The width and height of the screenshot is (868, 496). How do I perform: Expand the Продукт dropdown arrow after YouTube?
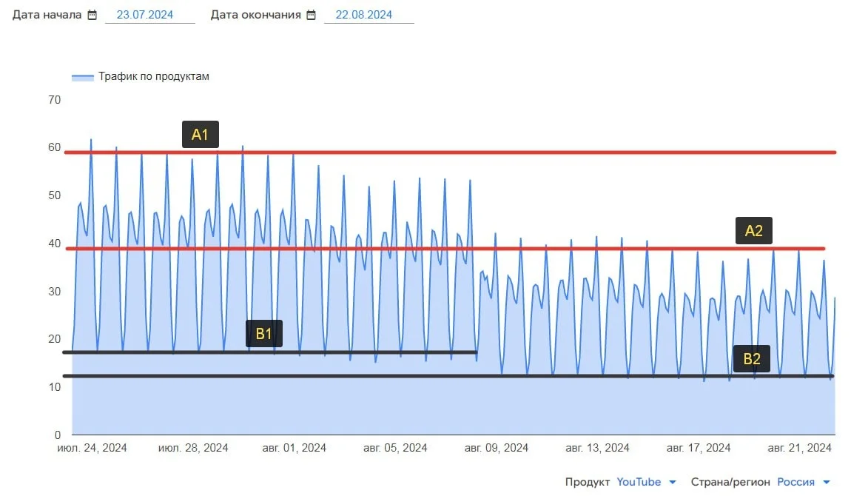click(x=673, y=483)
